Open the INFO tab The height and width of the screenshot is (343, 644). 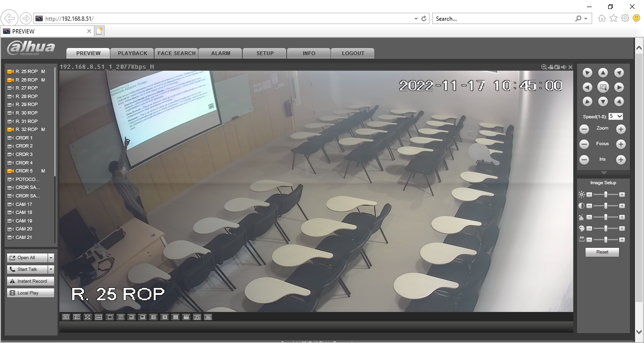click(x=309, y=53)
